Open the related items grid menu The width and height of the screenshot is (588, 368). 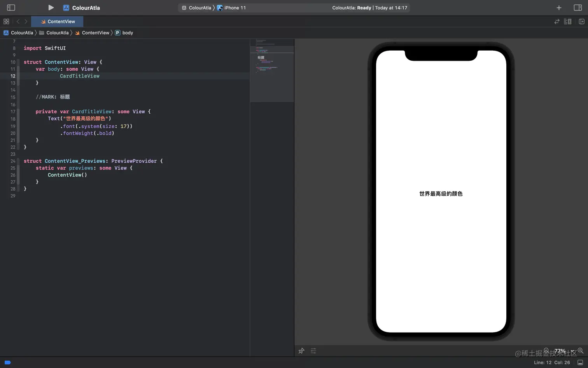[6, 21]
